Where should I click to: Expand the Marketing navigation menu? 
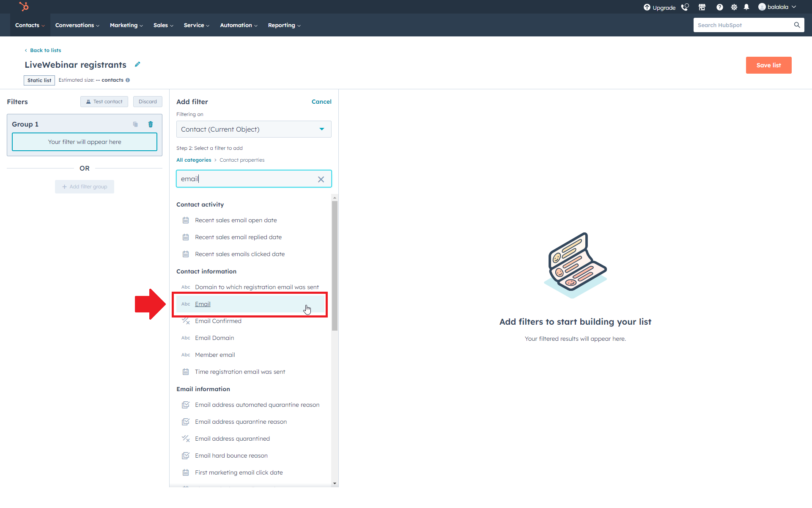pyautogui.click(x=126, y=25)
